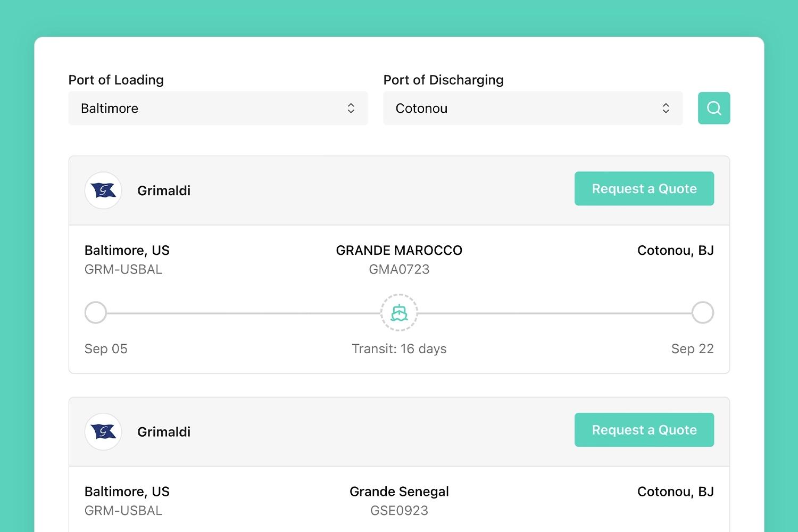Click the second Grimaldi flag logo
The image size is (798, 532).
(103, 431)
